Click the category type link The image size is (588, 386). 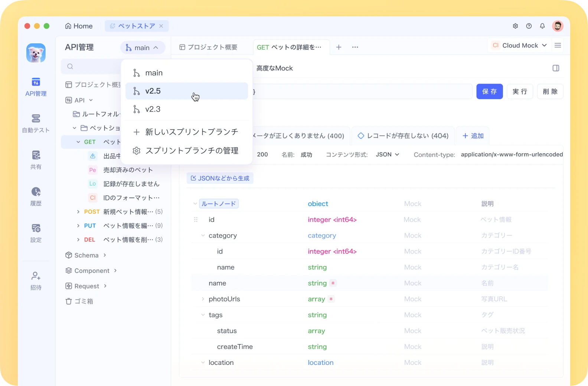point(322,236)
